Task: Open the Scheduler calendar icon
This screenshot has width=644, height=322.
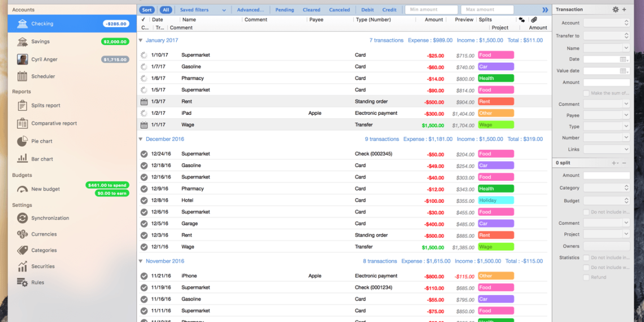Action: [x=22, y=76]
